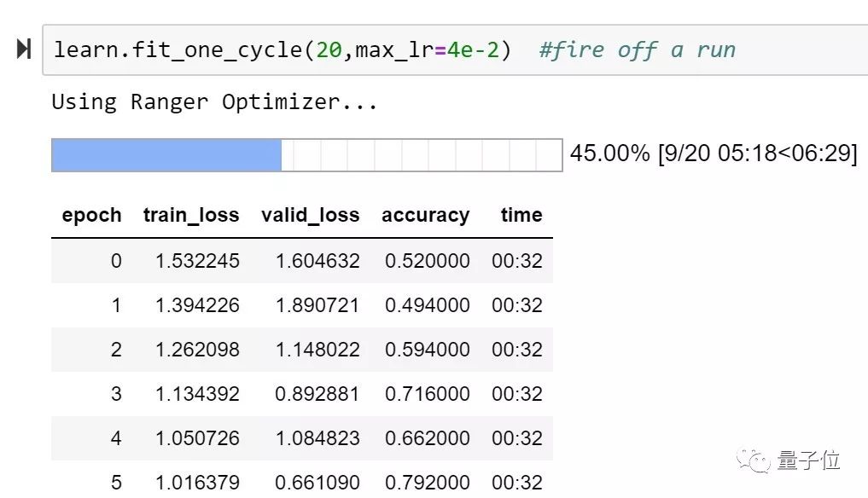Click the 'Using Ranger Optimizer...' output line
This screenshot has height=498, width=868.
(214, 102)
